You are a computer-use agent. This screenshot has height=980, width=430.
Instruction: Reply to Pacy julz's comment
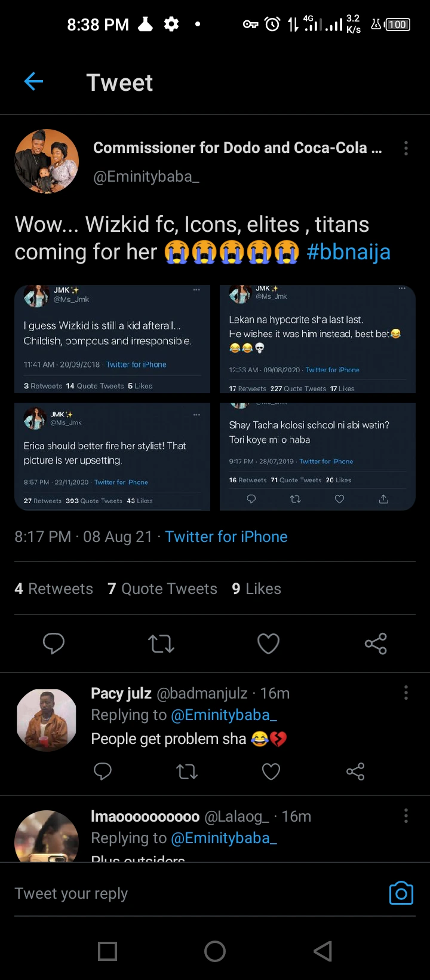[x=103, y=771]
